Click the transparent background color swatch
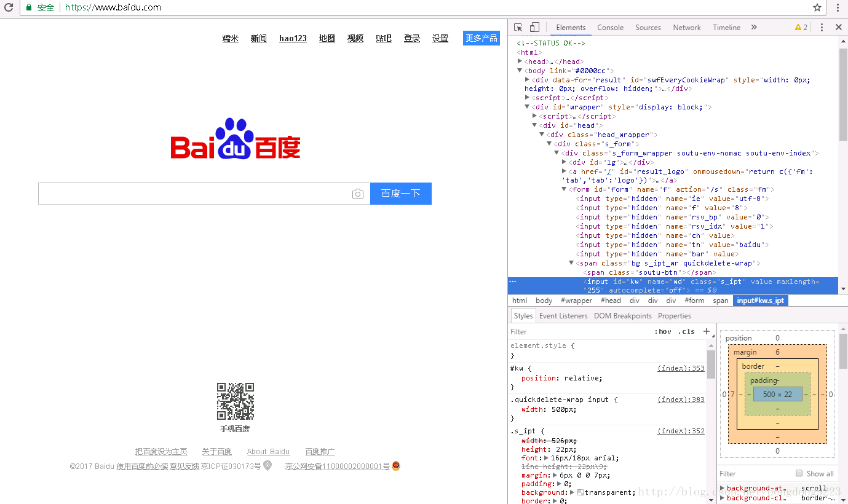The width and height of the screenshot is (848, 504). coord(580,492)
